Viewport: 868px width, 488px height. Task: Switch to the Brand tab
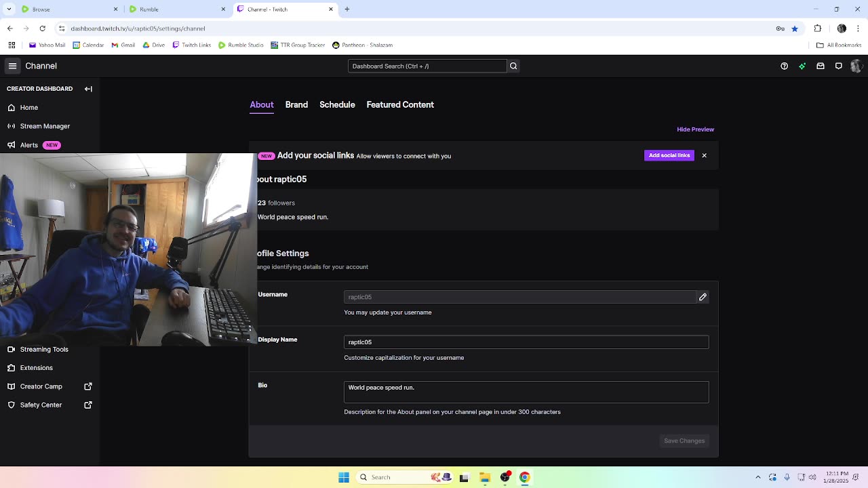pos(296,105)
